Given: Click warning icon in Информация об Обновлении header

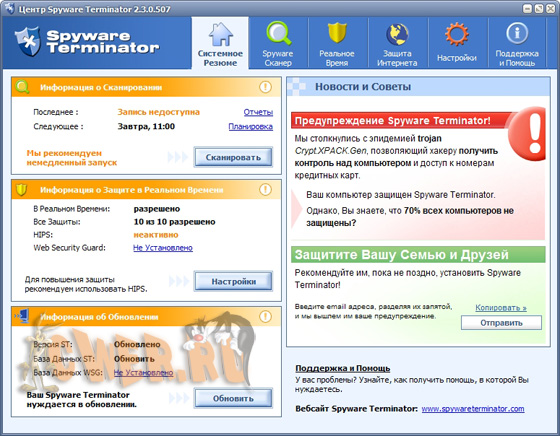Looking at the screenshot, I should (265, 316).
